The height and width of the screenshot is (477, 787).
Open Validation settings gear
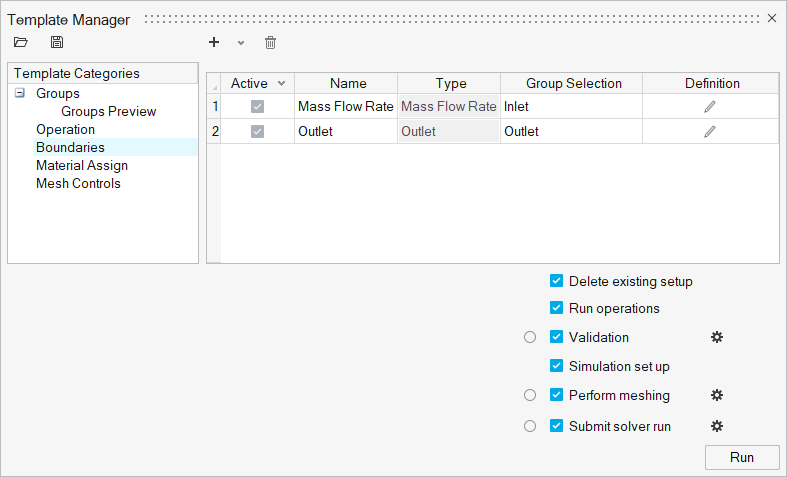point(716,337)
